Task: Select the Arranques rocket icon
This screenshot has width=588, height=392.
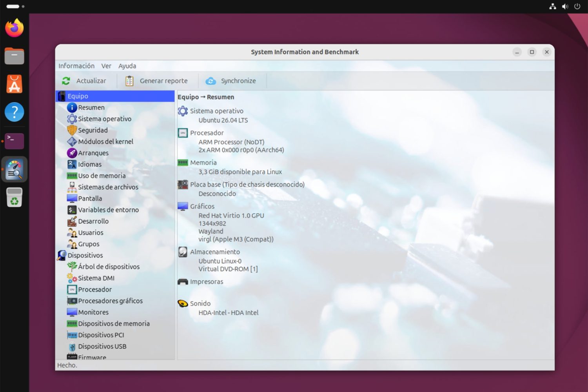Action: click(72, 153)
